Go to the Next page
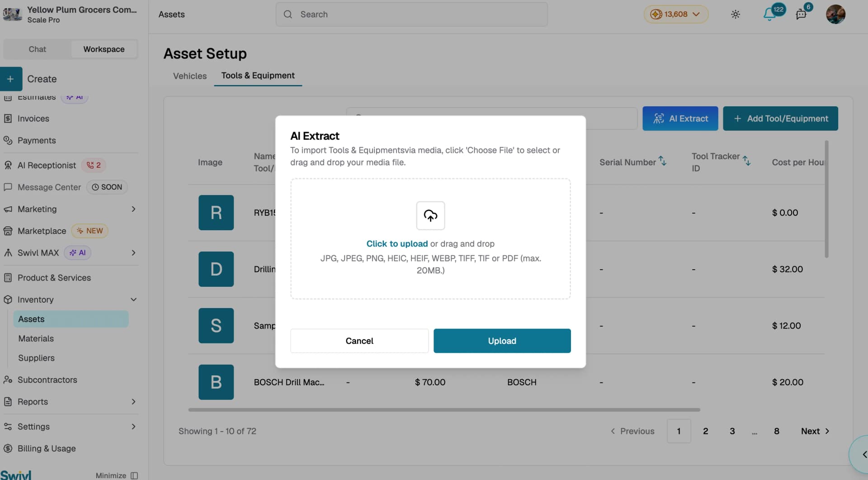The width and height of the screenshot is (868, 480). 815,431
